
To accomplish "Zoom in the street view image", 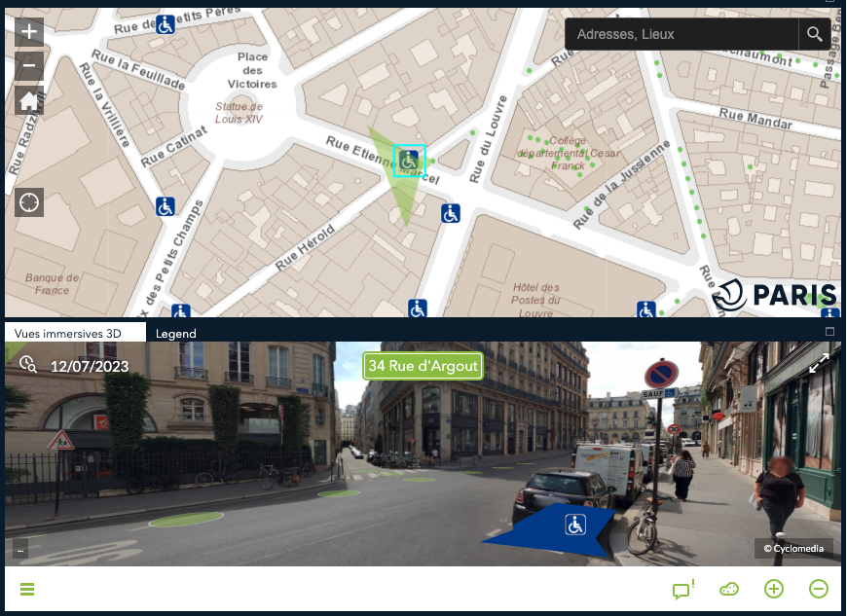I will point(774,589).
